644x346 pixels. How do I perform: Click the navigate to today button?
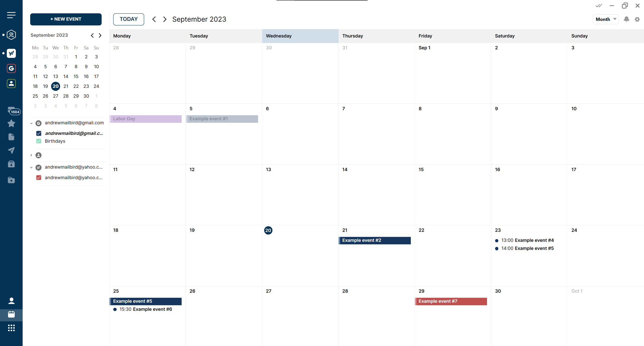click(x=129, y=19)
